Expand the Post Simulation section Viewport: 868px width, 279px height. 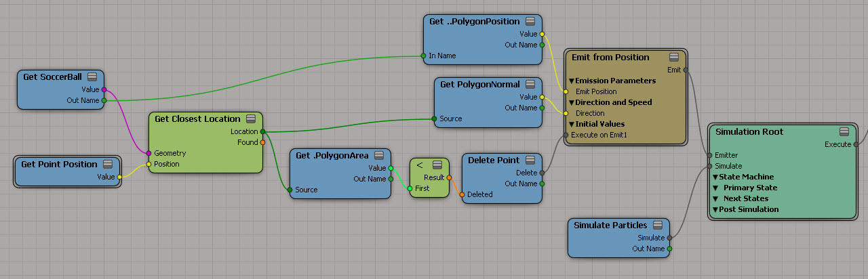[715, 209]
